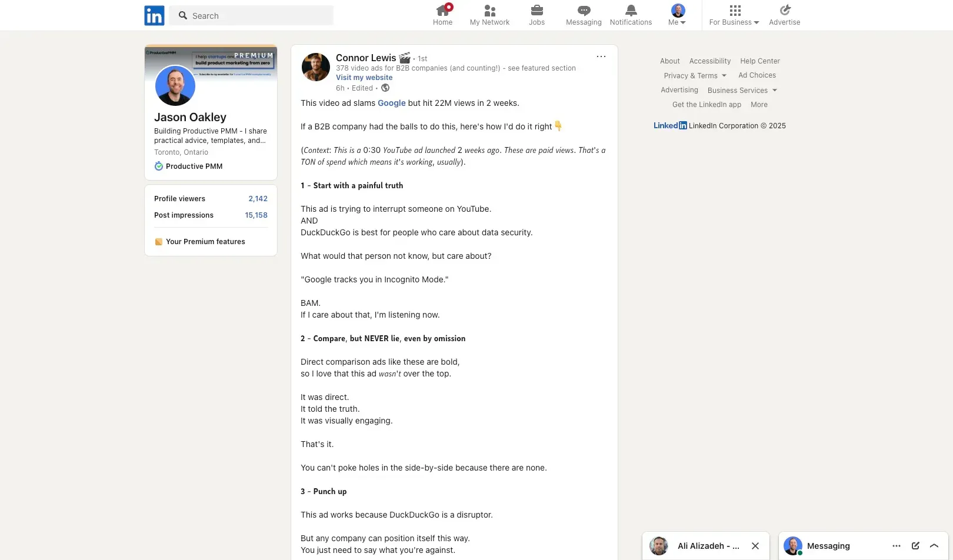Viewport: 953px width, 560px height.
Task: Click the Messaging panel title
Action: click(828, 546)
